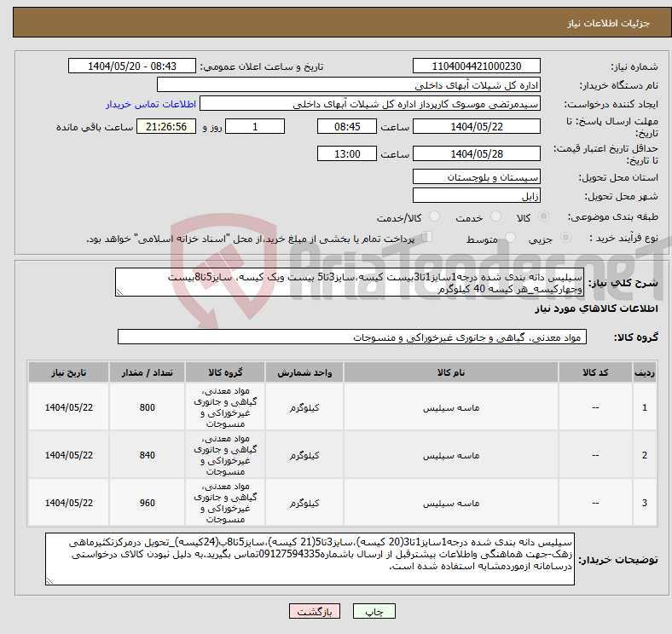Image resolution: width=672 pixels, height=634 pixels.
Task: Click the row number 1 cell
Action: (x=644, y=407)
